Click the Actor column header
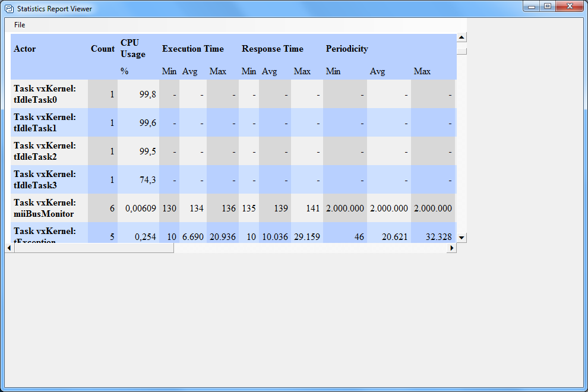 click(x=25, y=49)
